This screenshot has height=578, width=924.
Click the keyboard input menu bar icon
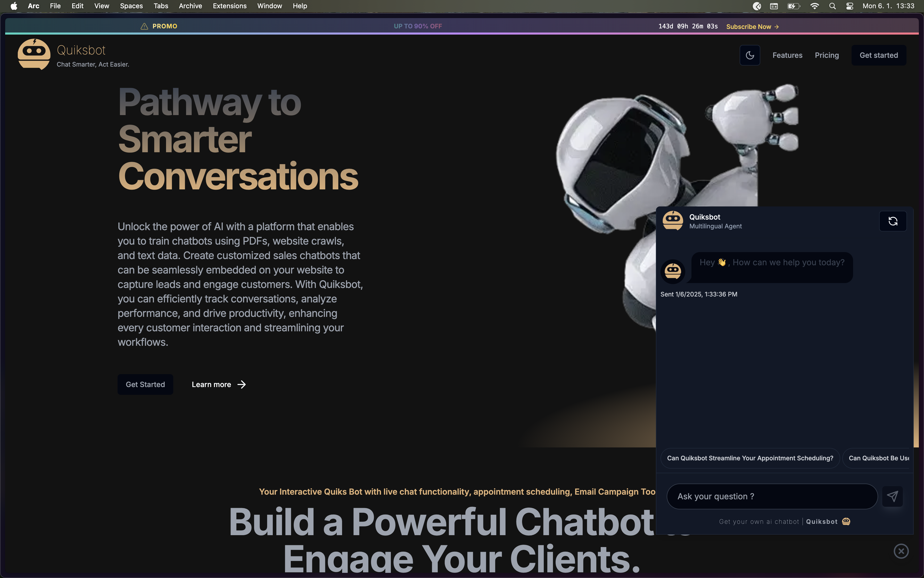click(x=774, y=6)
